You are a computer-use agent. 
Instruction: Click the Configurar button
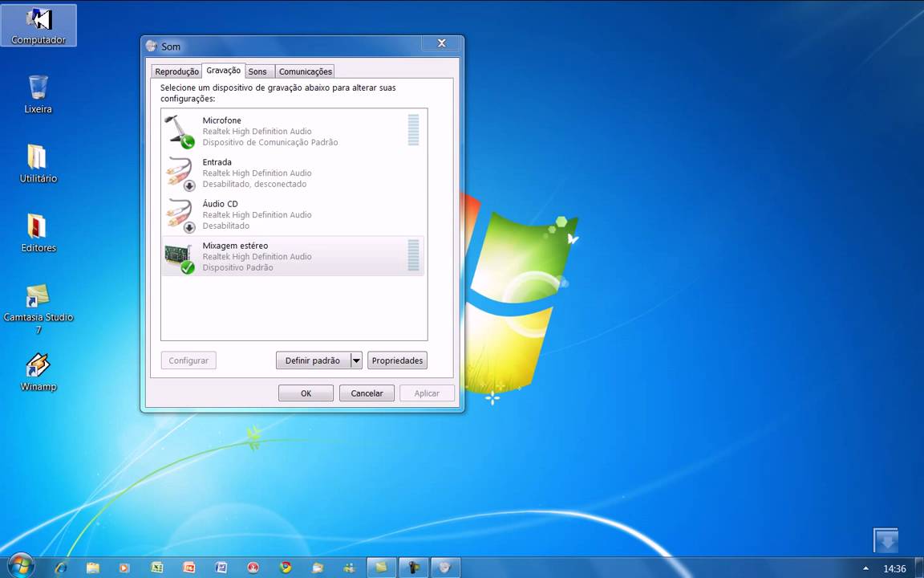pos(188,360)
